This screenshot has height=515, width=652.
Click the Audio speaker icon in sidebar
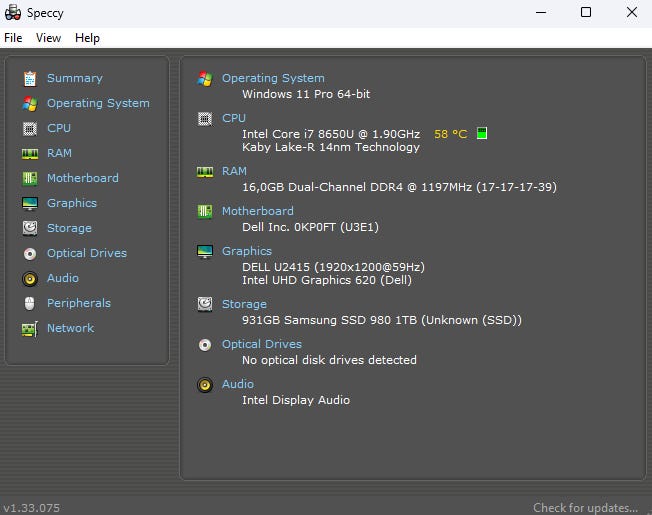(x=29, y=278)
